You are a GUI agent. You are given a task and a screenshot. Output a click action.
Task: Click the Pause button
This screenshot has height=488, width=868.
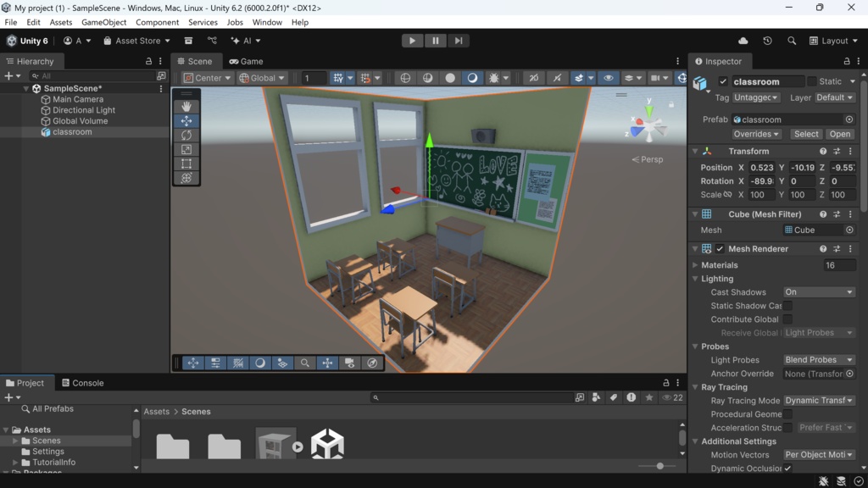tap(435, 41)
